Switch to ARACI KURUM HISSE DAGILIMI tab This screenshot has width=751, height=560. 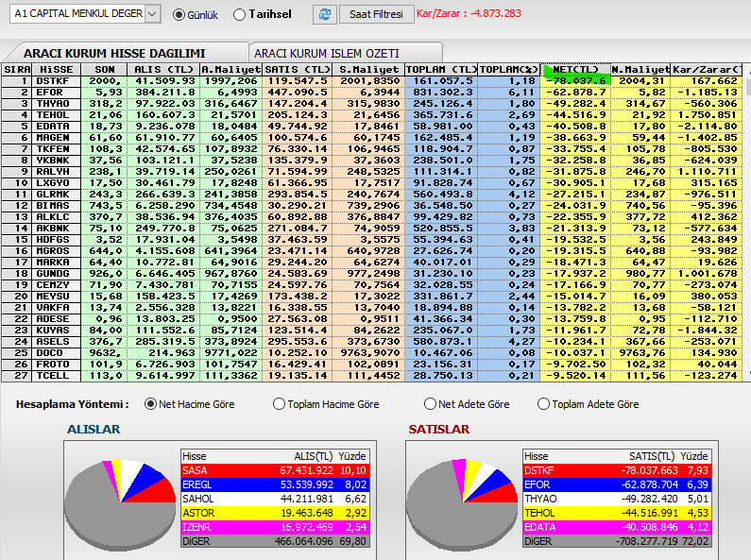(x=114, y=53)
